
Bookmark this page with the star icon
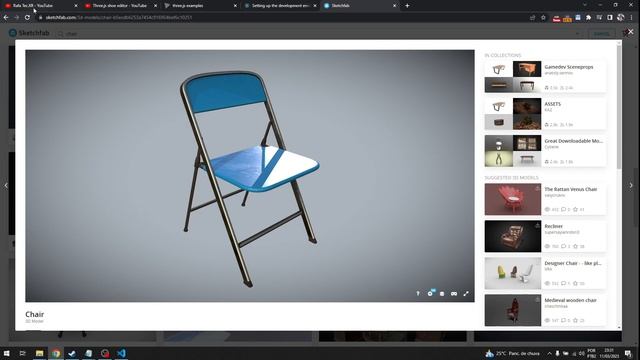(543, 18)
